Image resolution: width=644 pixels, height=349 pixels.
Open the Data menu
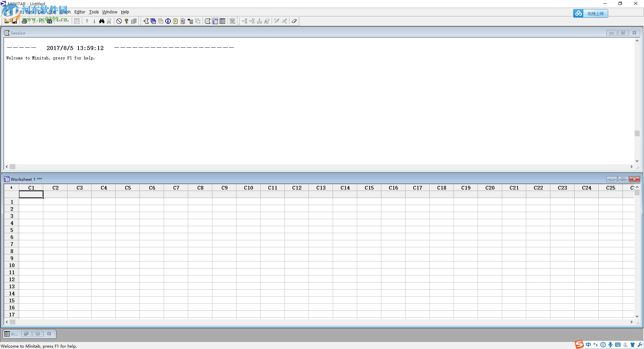(30, 12)
